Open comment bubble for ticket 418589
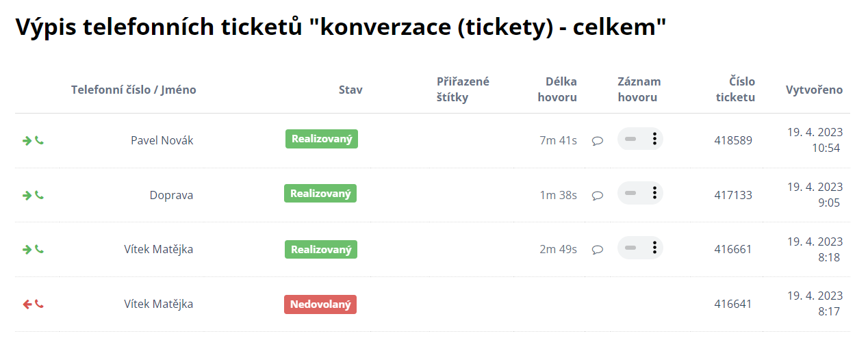Screen dimensions: 868x338 pos(597,141)
